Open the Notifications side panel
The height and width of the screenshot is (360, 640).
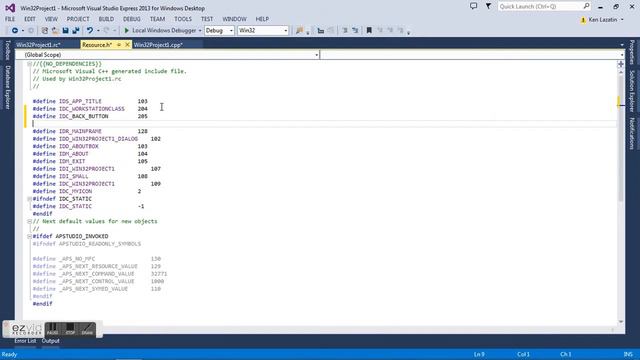[x=631, y=133]
